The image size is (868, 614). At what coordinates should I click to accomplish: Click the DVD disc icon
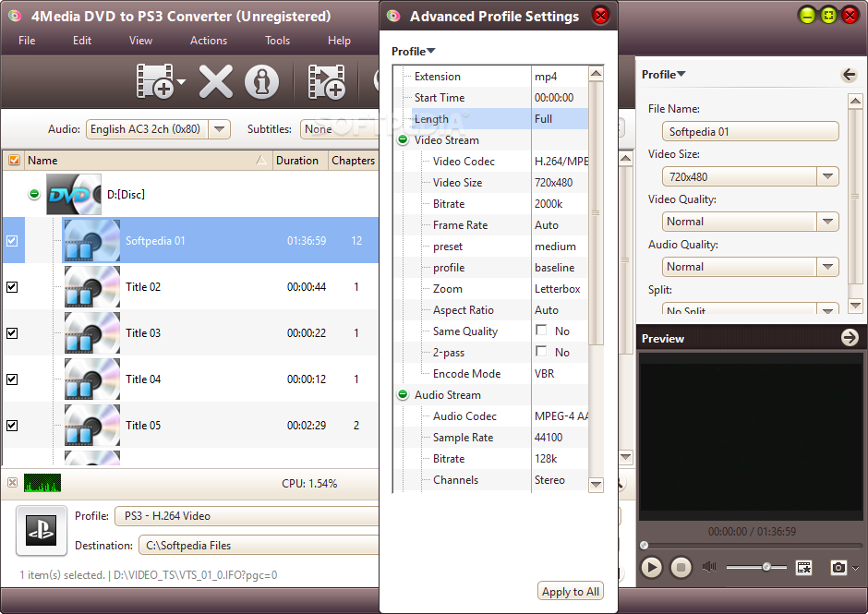[74, 194]
